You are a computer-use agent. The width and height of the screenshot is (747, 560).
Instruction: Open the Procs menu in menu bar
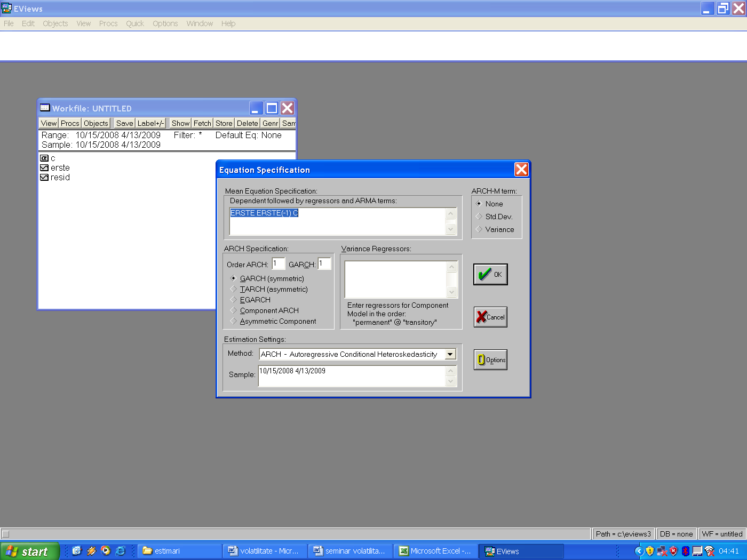(x=108, y=23)
